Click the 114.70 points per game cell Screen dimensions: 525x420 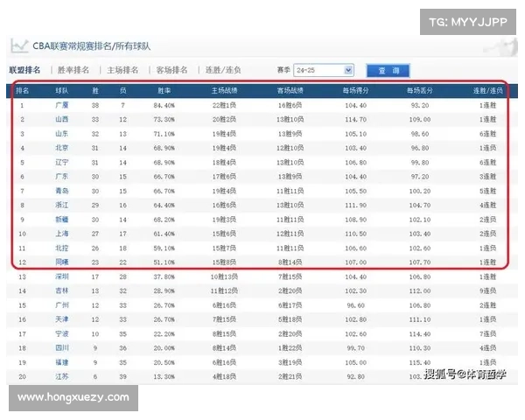[x=355, y=119]
